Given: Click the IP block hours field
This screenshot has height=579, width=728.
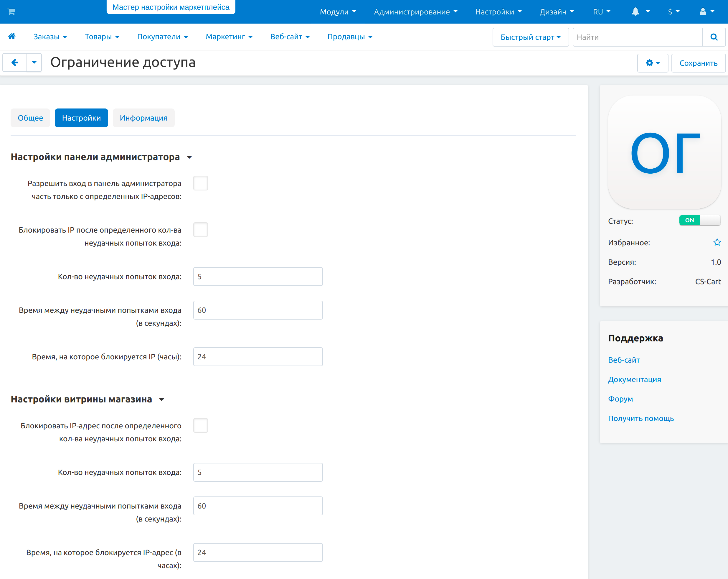Looking at the screenshot, I should (x=257, y=357).
